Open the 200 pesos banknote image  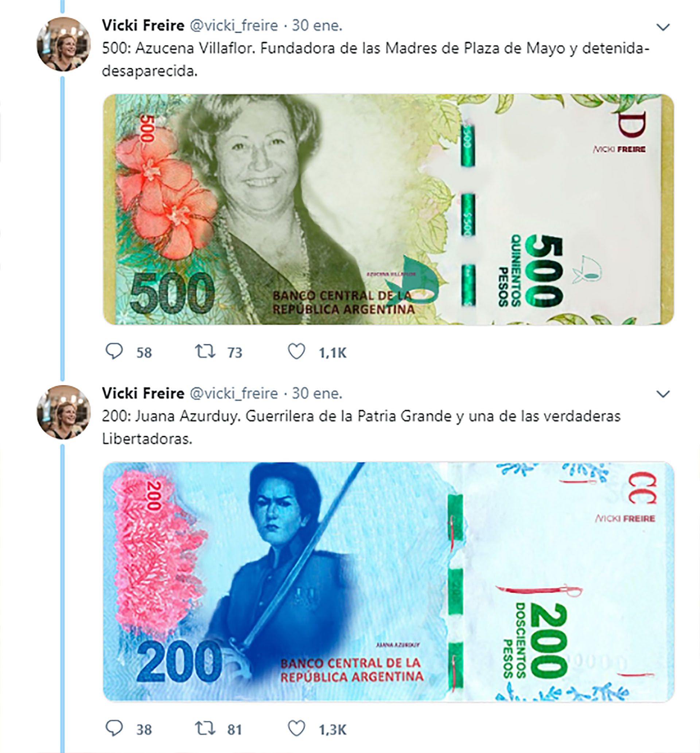(388, 581)
